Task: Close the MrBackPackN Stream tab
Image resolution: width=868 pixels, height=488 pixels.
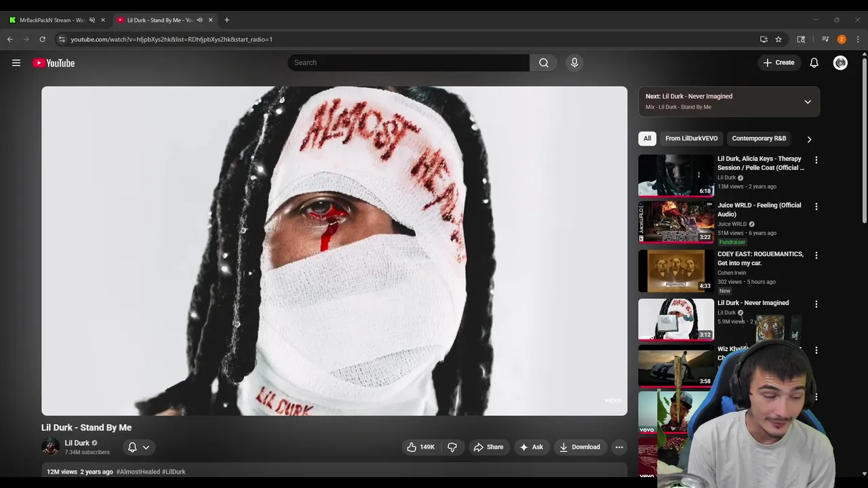Action: point(103,20)
